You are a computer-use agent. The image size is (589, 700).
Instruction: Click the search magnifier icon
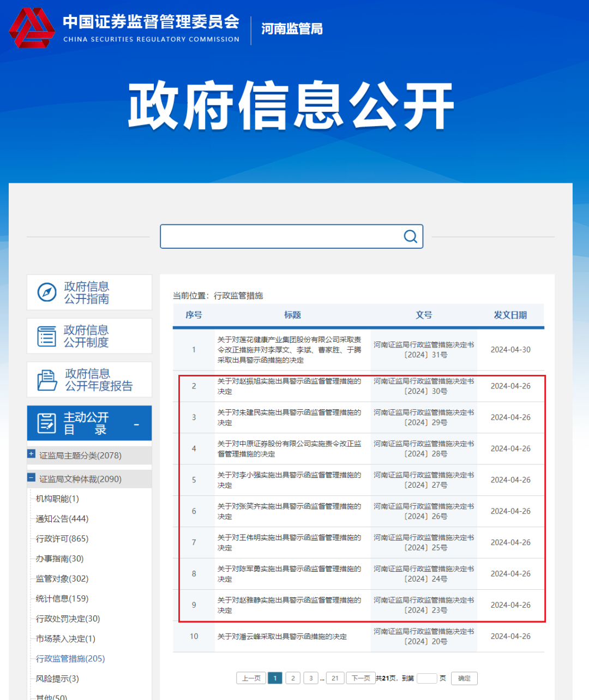[410, 236]
